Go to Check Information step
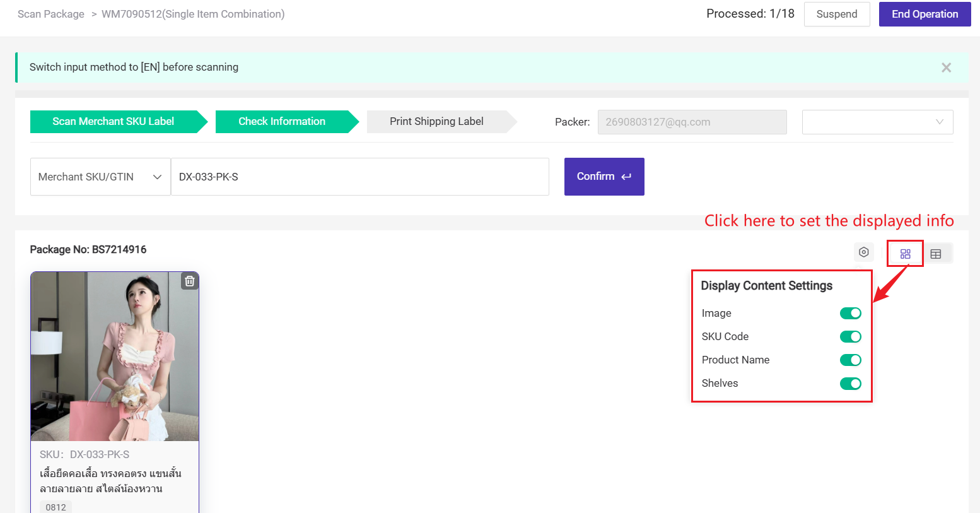This screenshot has width=980, height=513. click(287, 122)
